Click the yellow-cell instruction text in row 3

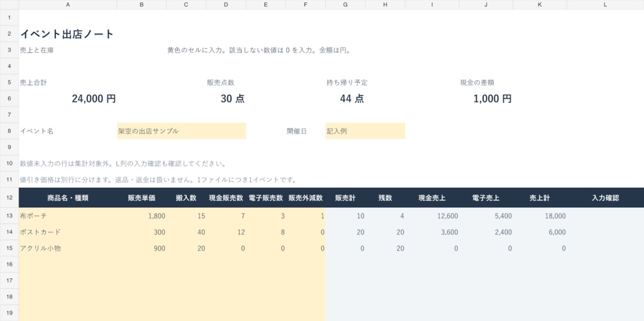[258, 50]
